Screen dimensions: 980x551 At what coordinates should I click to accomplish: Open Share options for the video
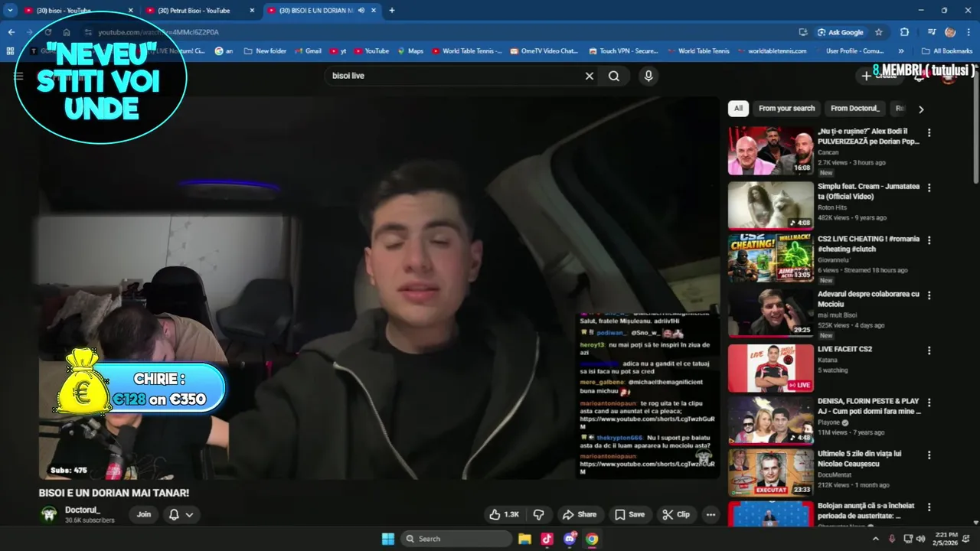coord(579,514)
